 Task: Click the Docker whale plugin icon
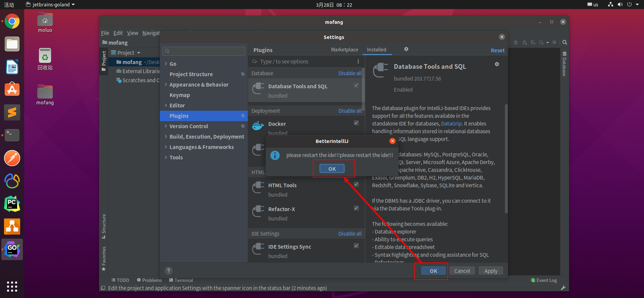tap(258, 126)
